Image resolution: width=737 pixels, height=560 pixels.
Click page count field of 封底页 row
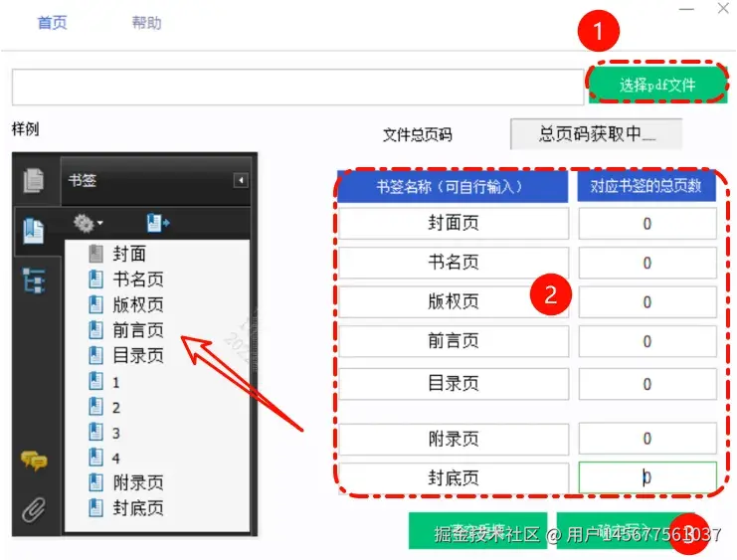pos(647,477)
